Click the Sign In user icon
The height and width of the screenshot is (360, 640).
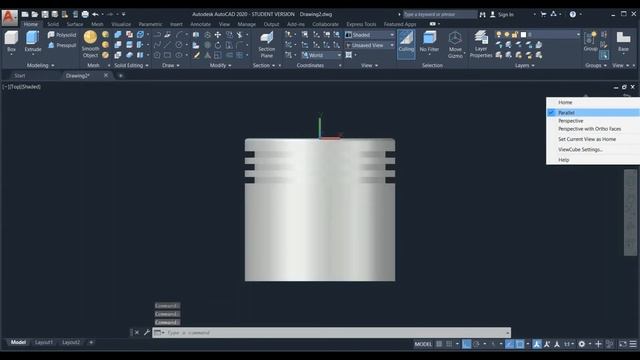coord(493,14)
